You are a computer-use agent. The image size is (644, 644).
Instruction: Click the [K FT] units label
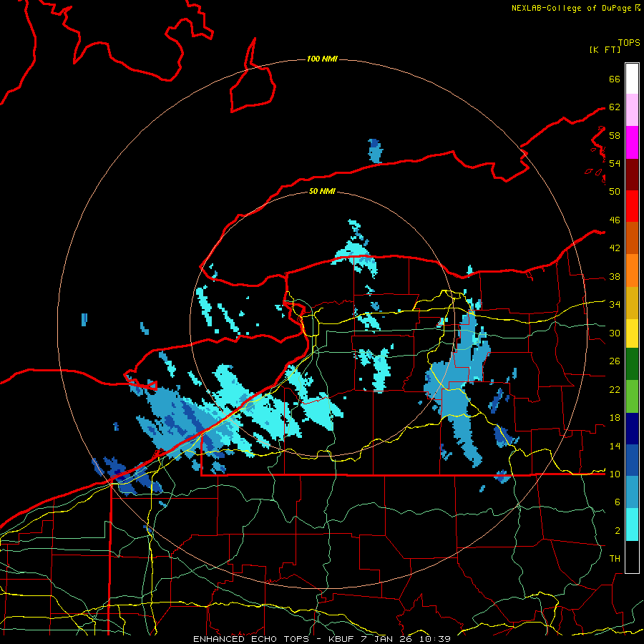pos(605,49)
